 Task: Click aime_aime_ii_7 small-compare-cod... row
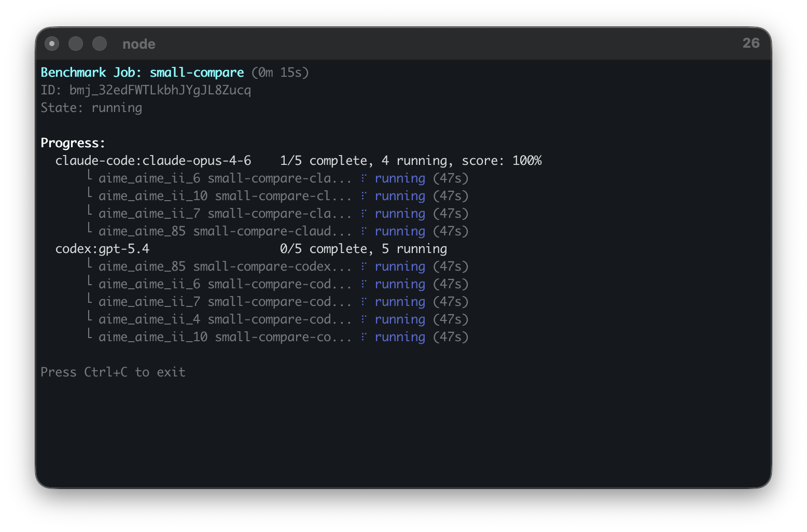coord(279,302)
